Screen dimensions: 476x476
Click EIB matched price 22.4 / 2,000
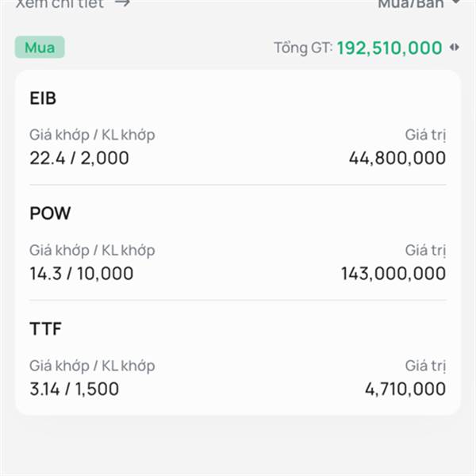[79, 158]
